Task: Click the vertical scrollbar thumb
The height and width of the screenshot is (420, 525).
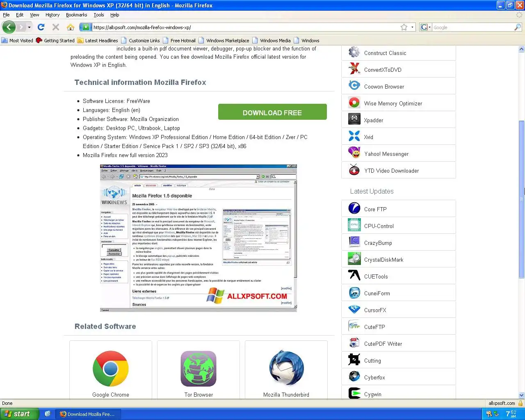Action: [522, 199]
